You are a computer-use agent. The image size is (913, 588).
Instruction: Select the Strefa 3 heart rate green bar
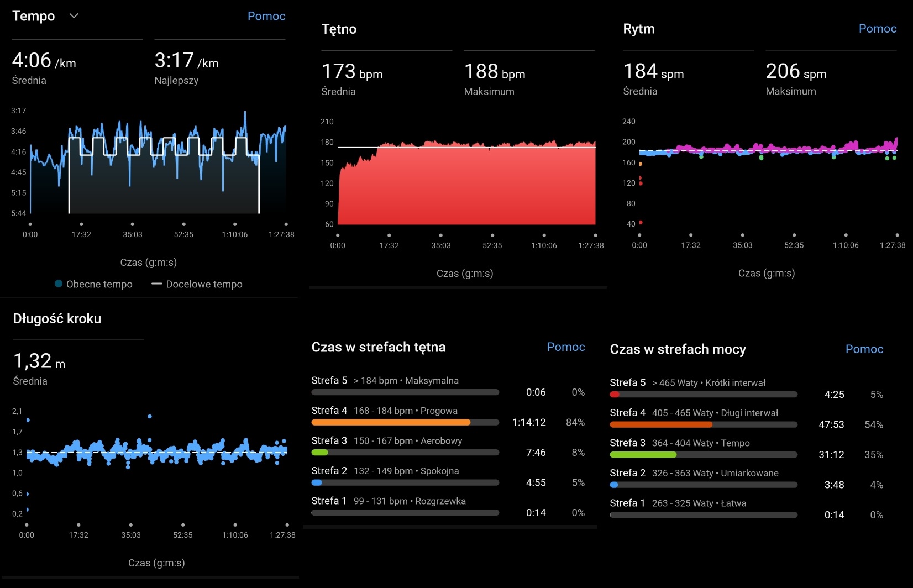pos(320,453)
